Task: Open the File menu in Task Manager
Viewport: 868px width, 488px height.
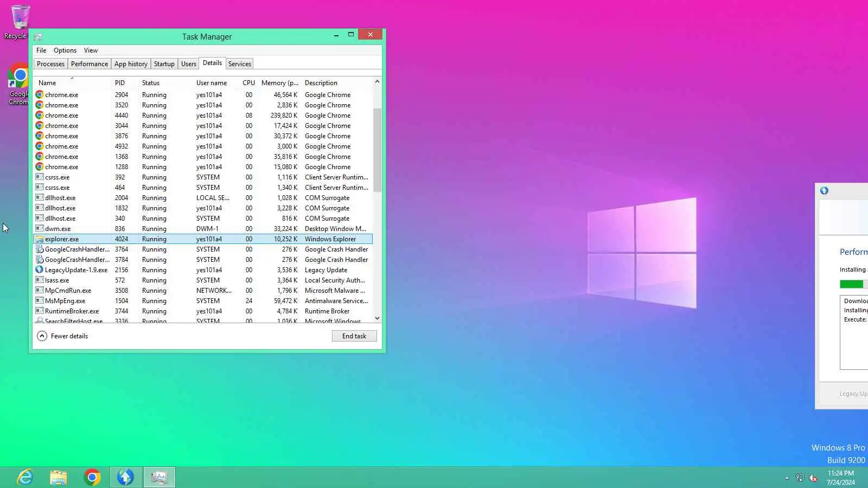Action: pyautogui.click(x=41, y=50)
